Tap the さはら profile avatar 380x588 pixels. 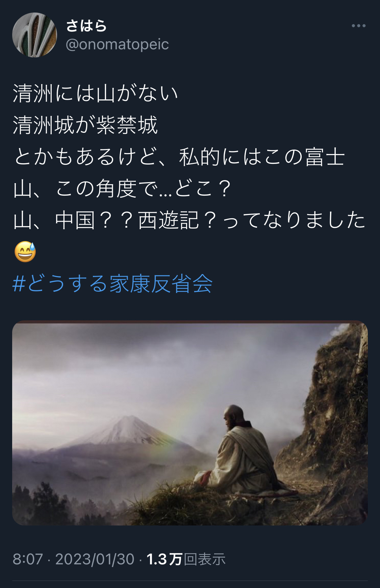click(34, 35)
